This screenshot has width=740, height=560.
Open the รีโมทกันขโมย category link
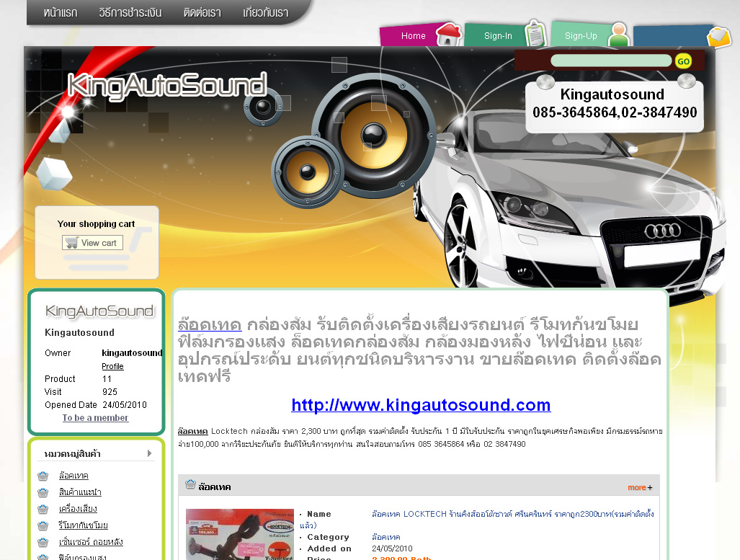point(83,525)
